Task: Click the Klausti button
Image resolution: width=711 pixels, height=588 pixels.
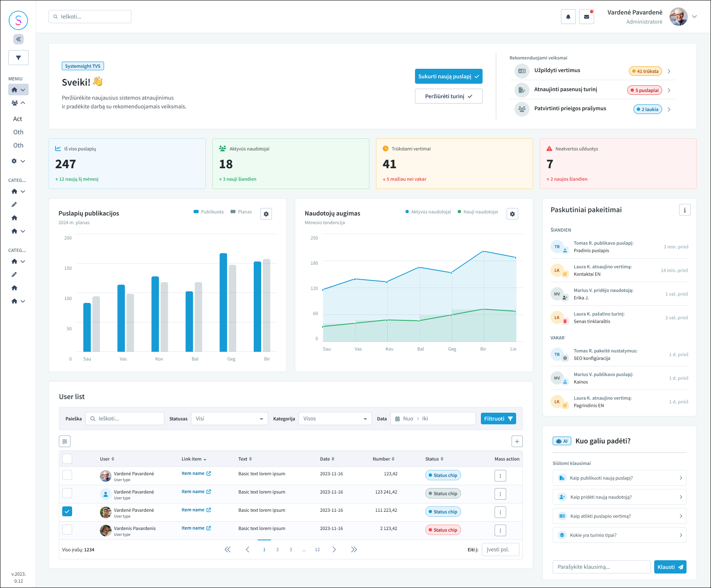Action: (x=670, y=567)
